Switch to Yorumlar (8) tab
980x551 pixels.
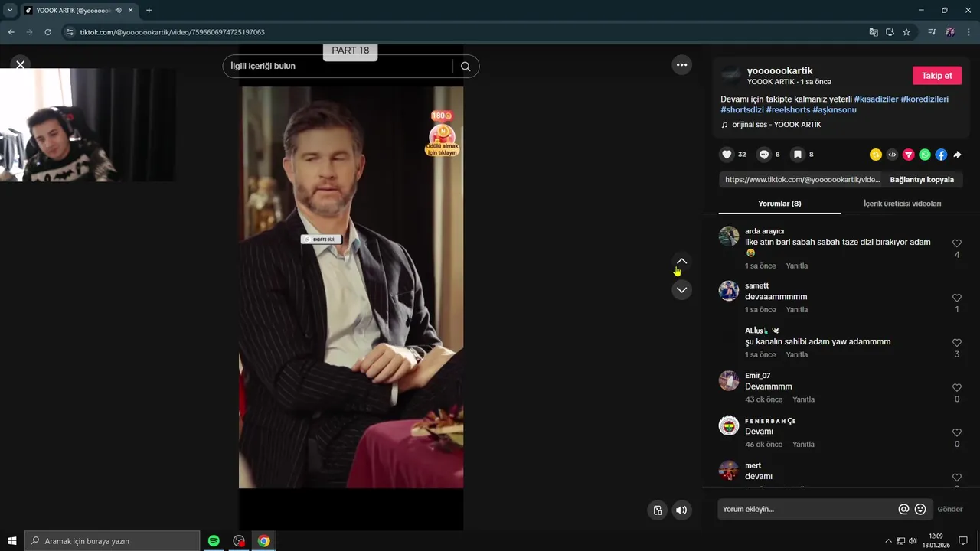[x=779, y=204]
